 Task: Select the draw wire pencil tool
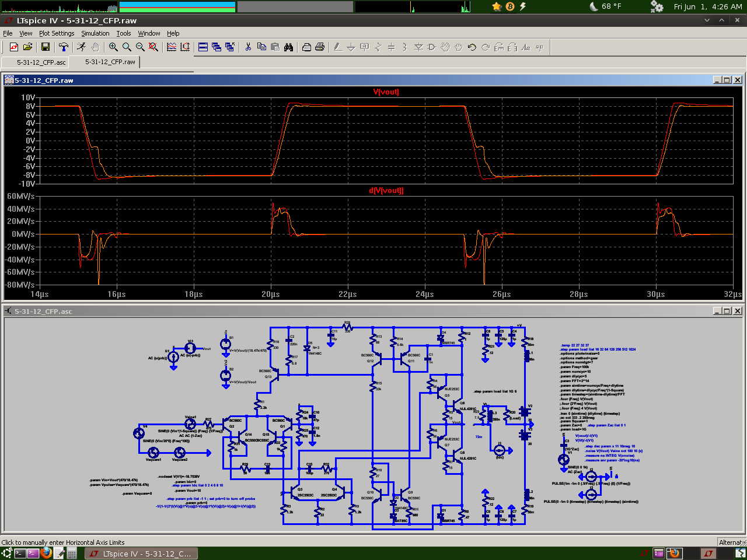[338, 47]
